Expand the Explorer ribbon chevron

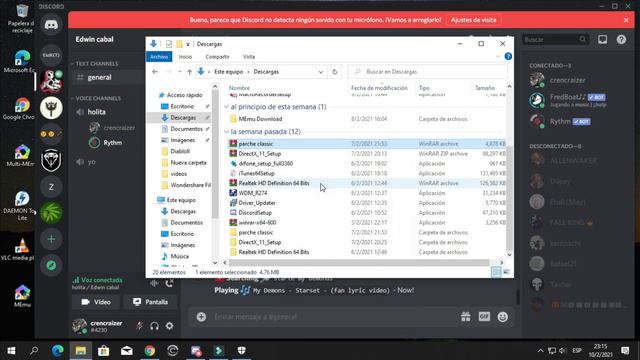coord(498,57)
